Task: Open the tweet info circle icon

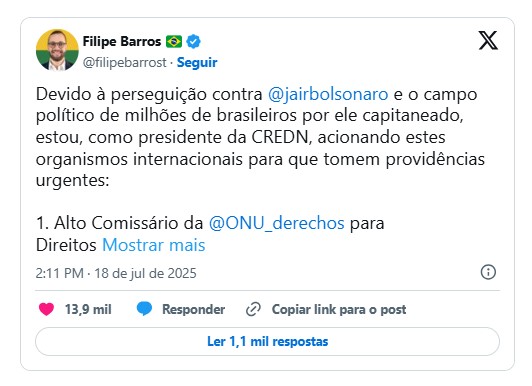Action: pos(488,272)
